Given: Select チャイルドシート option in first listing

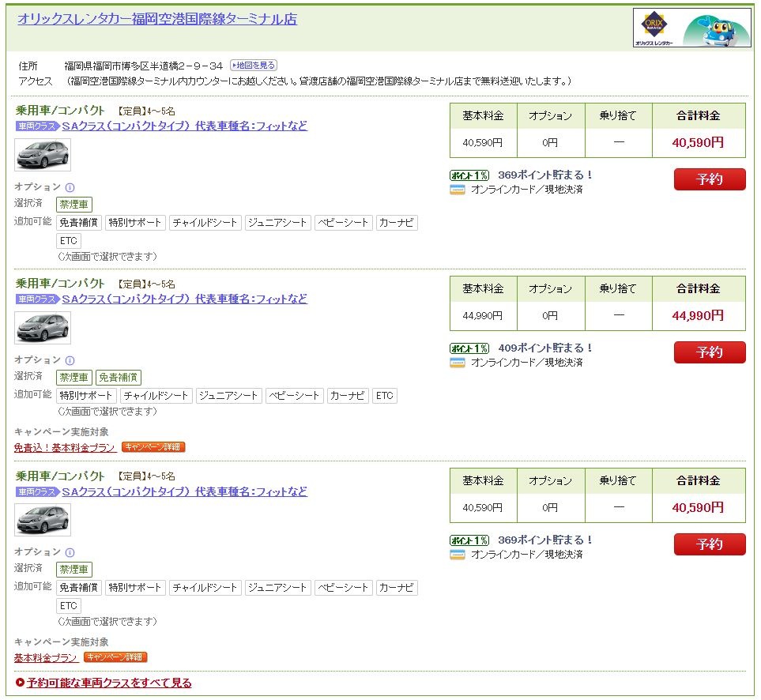Looking at the screenshot, I should (x=205, y=223).
